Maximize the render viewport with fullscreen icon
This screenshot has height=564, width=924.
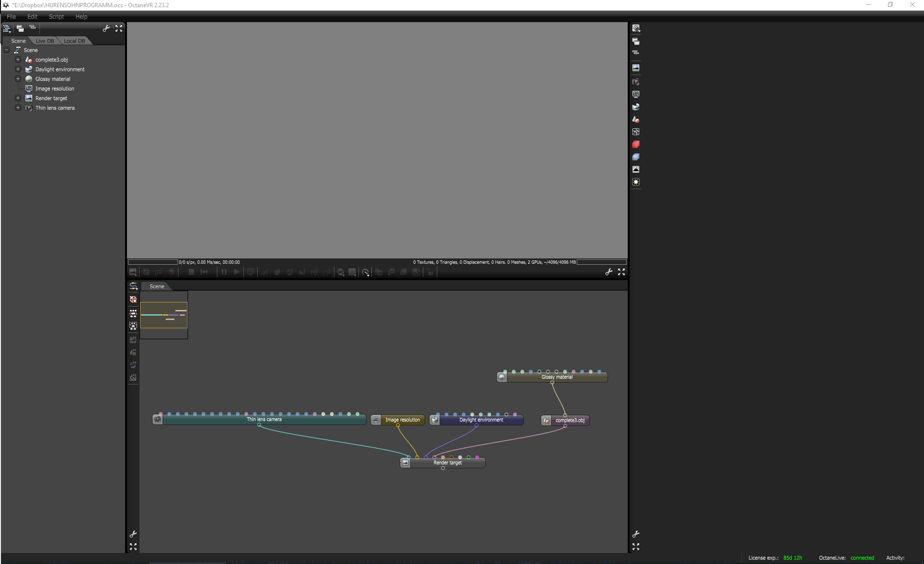(x=621, y=272)
